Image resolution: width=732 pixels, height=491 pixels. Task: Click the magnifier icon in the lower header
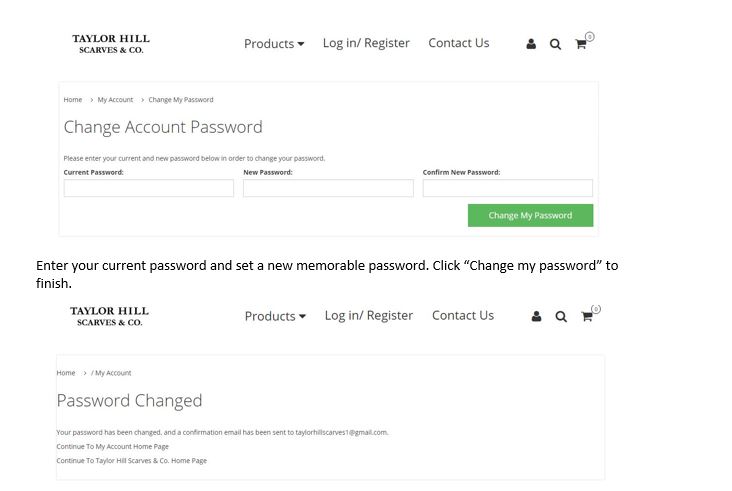[561, 317]
